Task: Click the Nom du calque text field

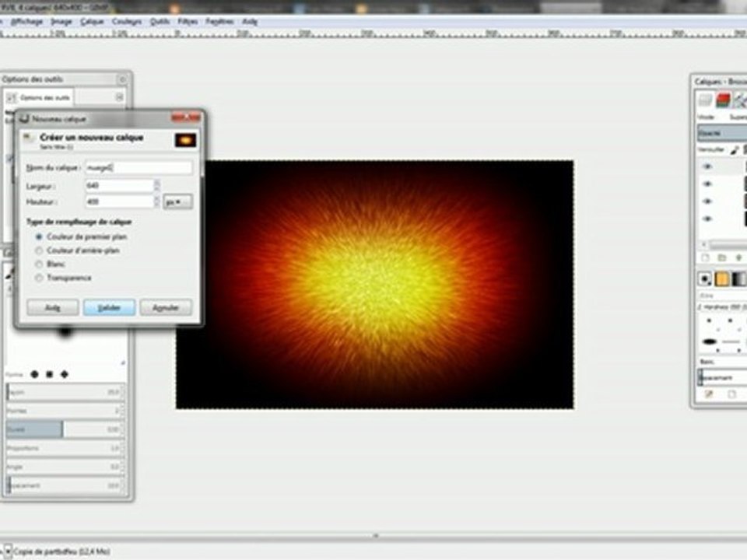Action: coord(139,167)
